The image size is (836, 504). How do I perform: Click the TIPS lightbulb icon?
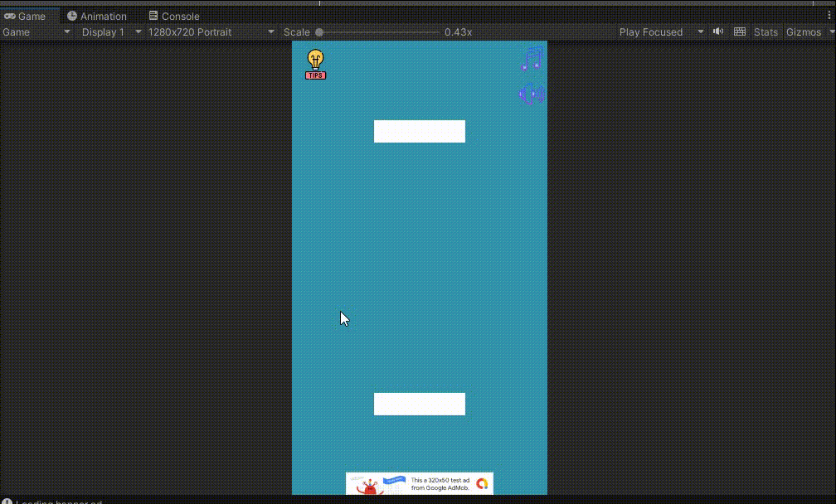(315, 64)
